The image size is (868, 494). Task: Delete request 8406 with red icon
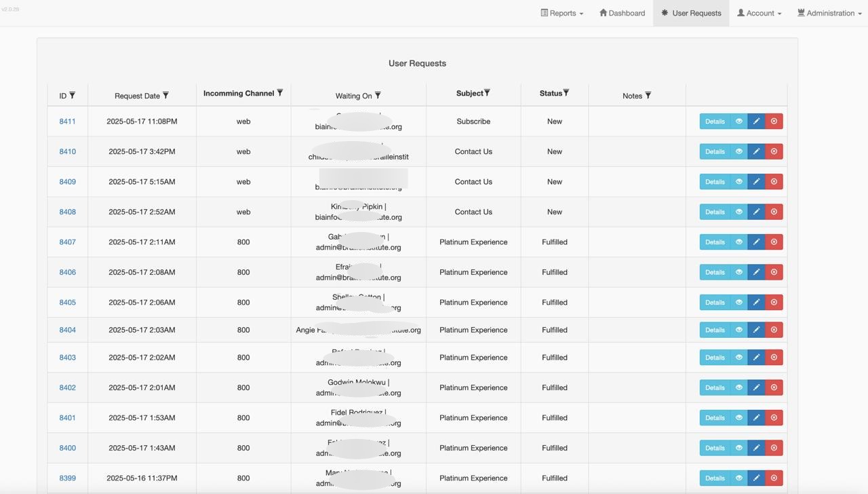coord(774,272)
